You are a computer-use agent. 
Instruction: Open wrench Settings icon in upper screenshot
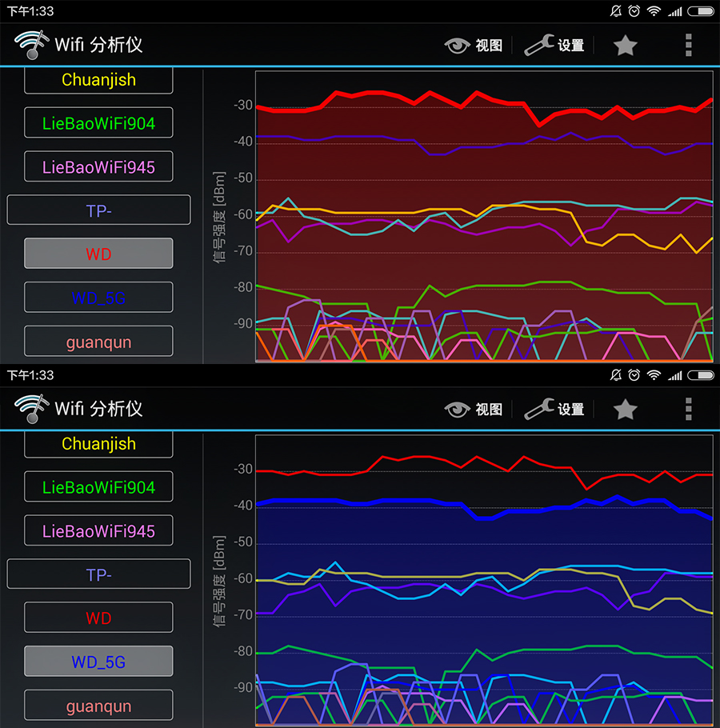click(538, 46)
